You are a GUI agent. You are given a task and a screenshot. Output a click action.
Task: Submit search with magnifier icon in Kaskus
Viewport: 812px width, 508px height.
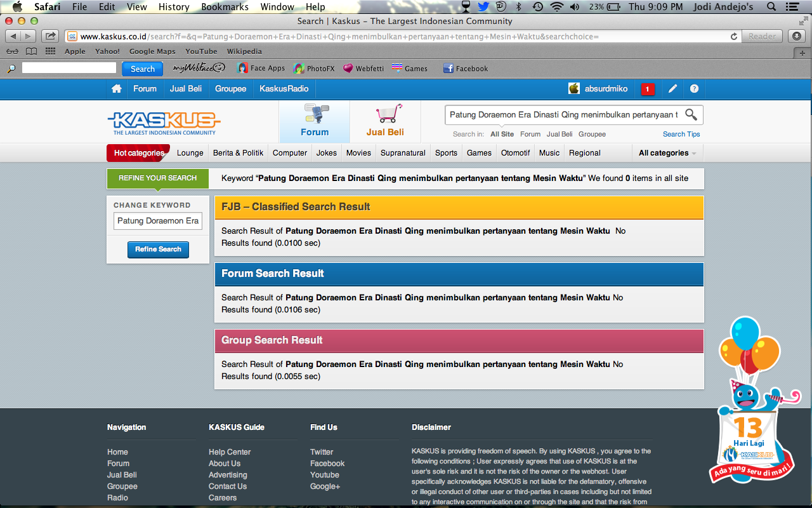click(x=691, y=115)
